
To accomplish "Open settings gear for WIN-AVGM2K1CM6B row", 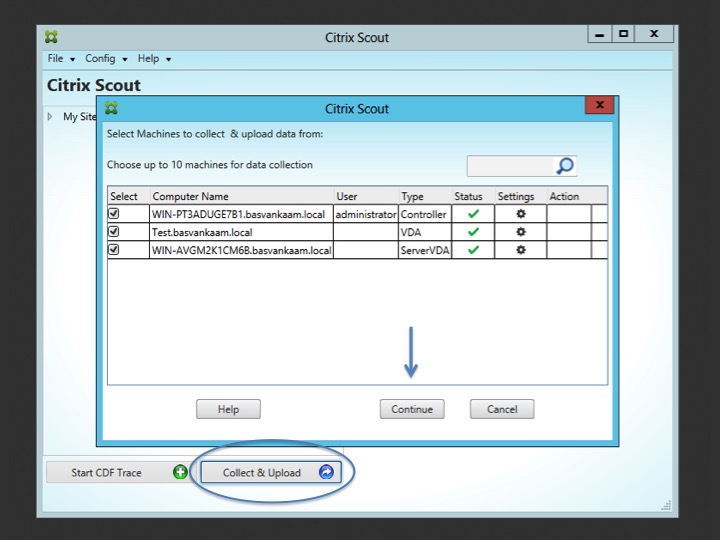I will click(520, 250).
